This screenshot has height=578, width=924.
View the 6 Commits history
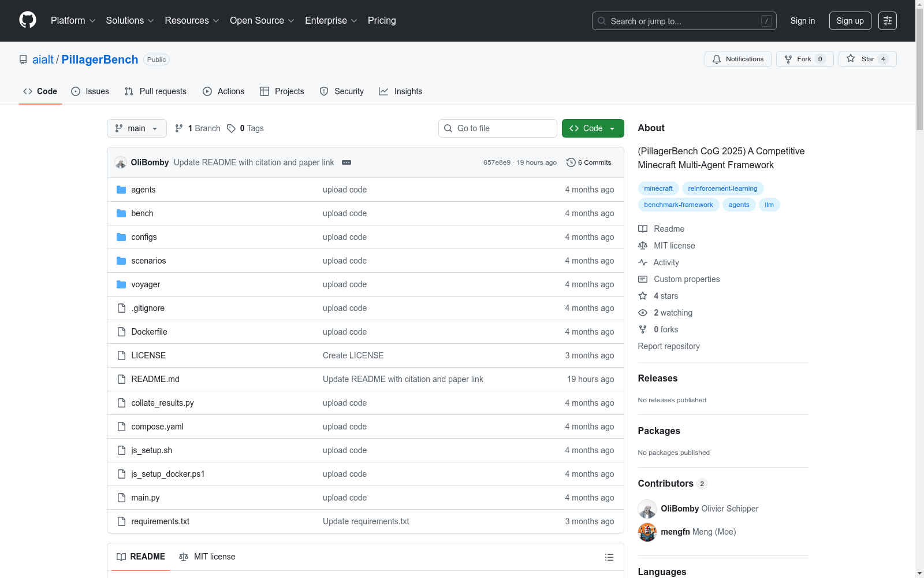coord(589,162)
